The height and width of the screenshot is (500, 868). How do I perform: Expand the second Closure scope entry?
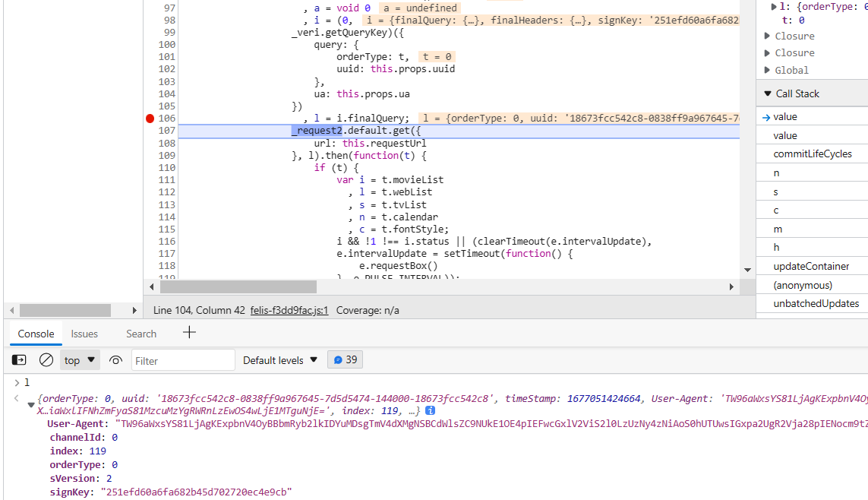pos(767,53)
